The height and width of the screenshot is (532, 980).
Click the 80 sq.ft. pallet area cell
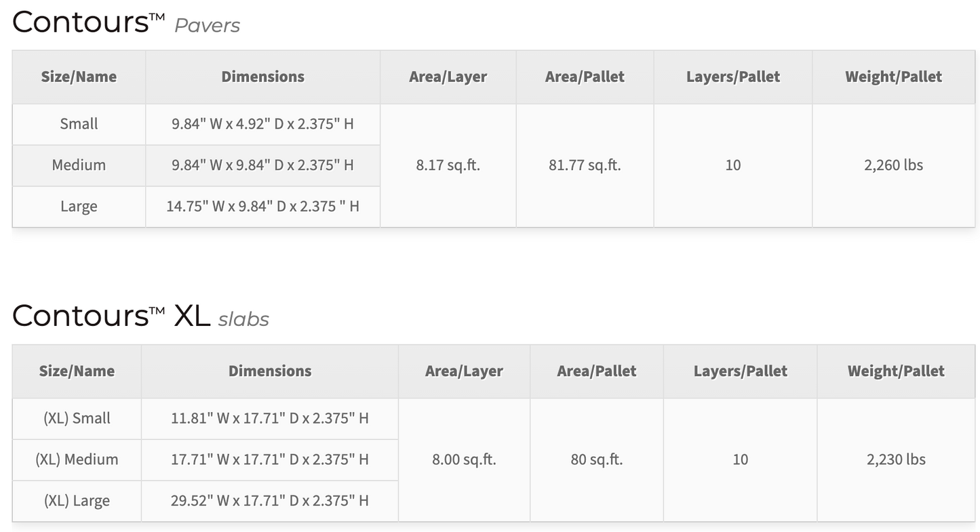click(x=597, y=459)
